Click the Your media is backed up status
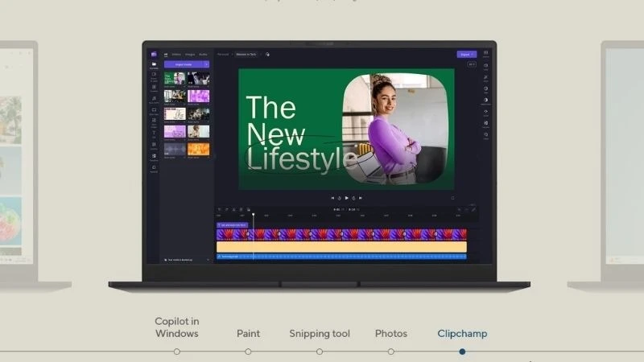 click(179, 260)
